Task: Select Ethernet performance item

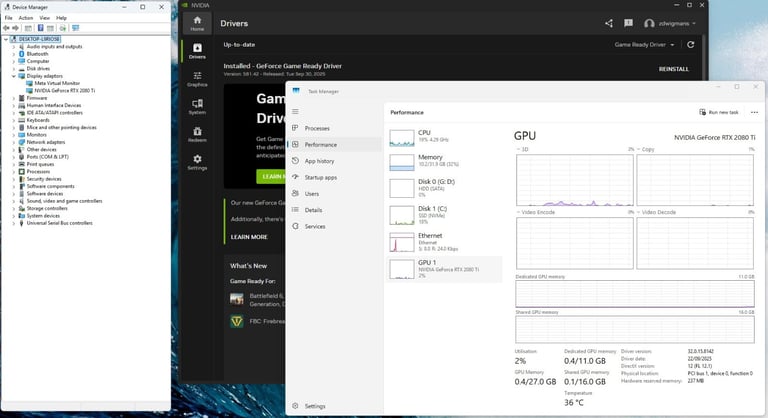Action: [x=444, y=242]
